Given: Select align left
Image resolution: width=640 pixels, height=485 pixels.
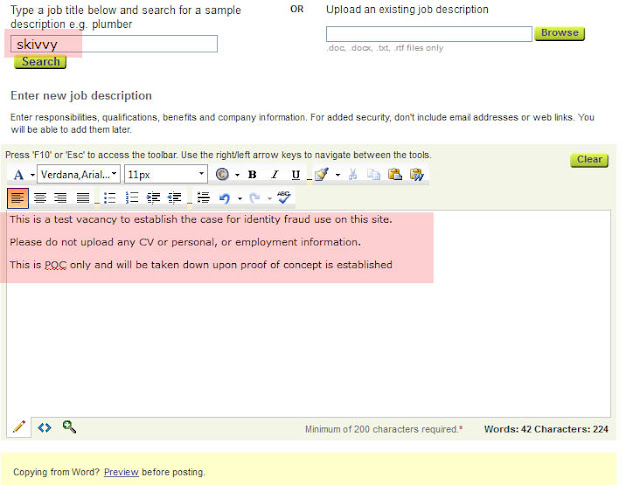Looking at the screenshot, I should (x=18, y=198).
